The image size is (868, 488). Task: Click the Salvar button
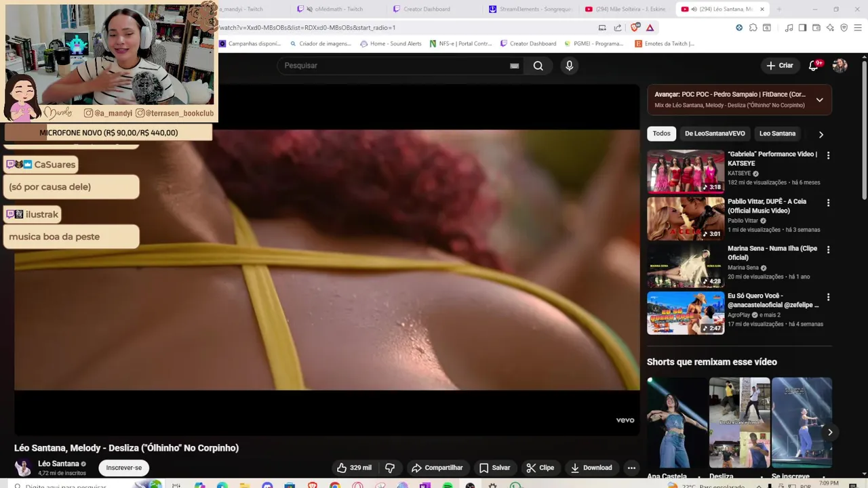point(494,468)
